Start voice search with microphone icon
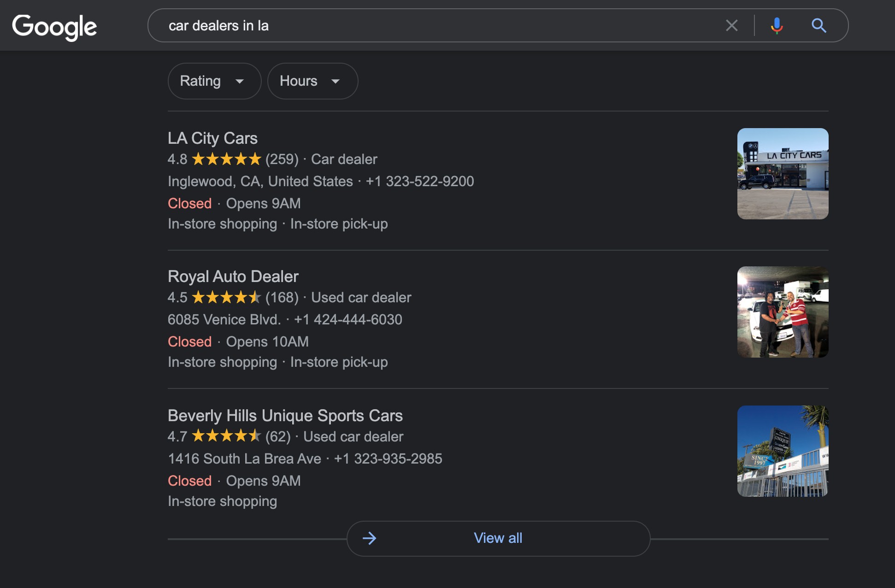Viewport: 895px width, 588px height. pyautogui.click(x=777, y=25)
